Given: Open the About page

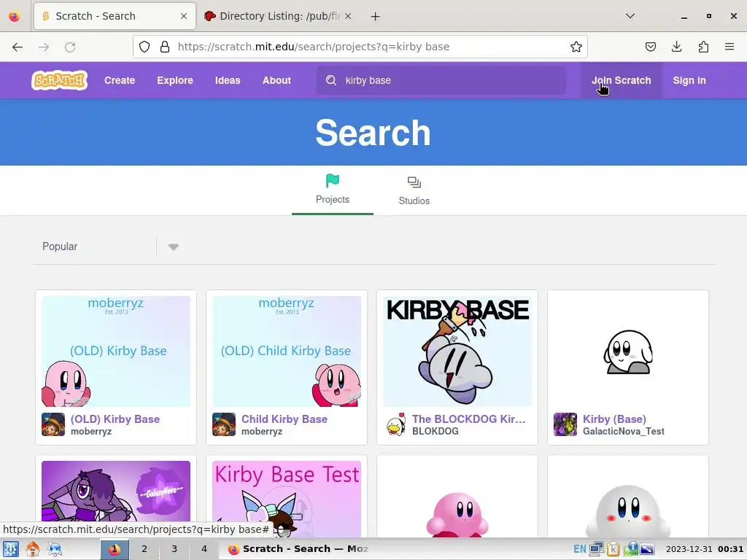Looking at the screenshot, I should (276, 80).
